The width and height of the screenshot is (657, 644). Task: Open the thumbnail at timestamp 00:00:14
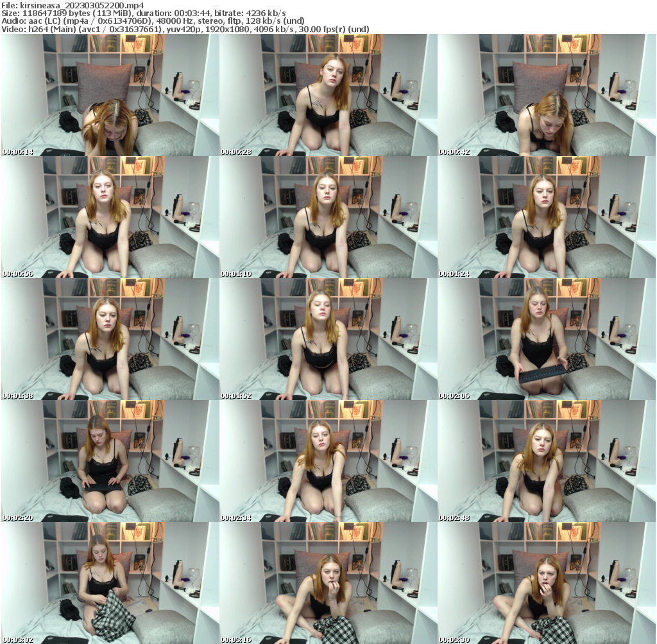point(109,95)
